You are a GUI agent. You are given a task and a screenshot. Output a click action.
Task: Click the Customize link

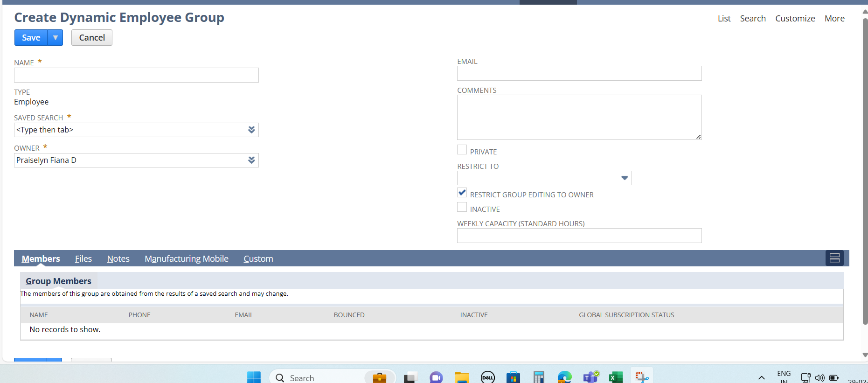click(795, 18)
